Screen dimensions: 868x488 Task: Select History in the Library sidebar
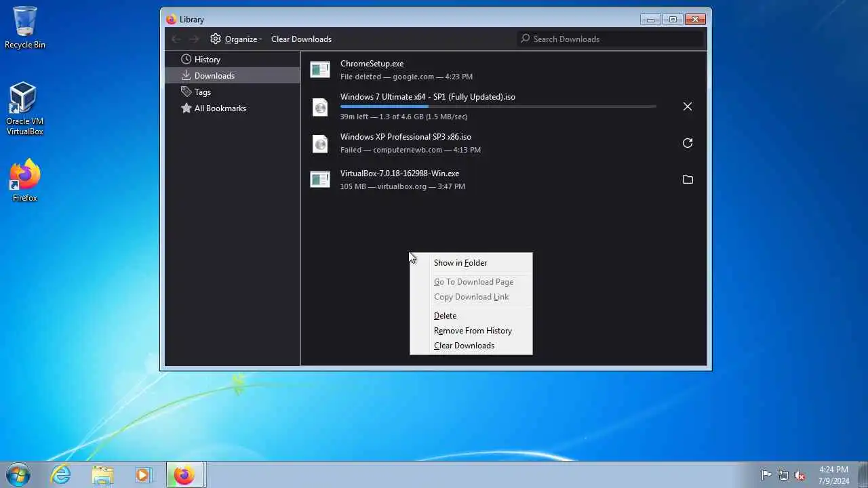coord(233,59)
